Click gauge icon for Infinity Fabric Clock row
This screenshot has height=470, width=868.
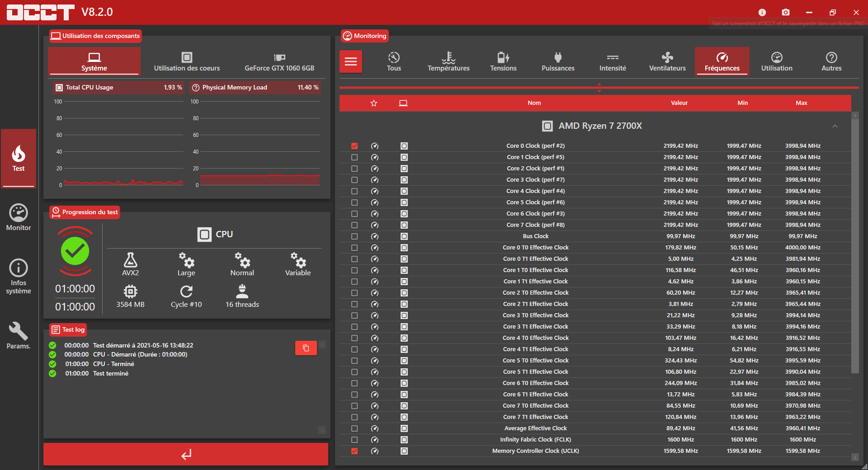(375, 440)
